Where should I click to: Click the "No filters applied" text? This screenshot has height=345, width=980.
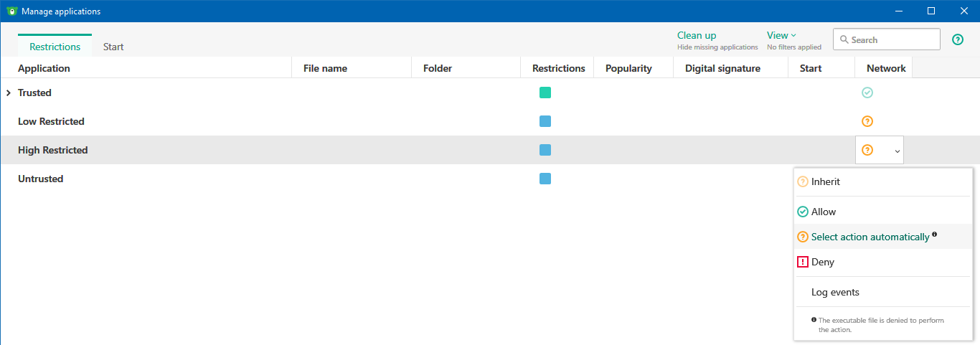pyautogui.click(x=794, y=47)
